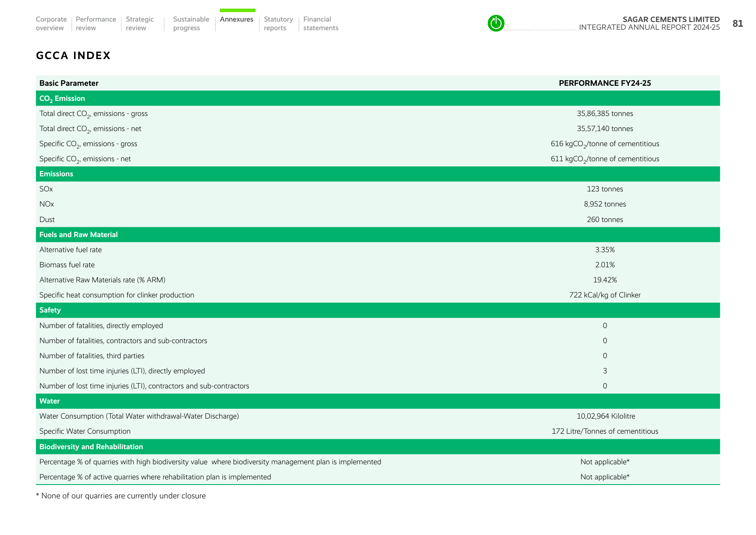Click Number of fatalities, third parties label
The image size is (756, 535).
point(92,356)
